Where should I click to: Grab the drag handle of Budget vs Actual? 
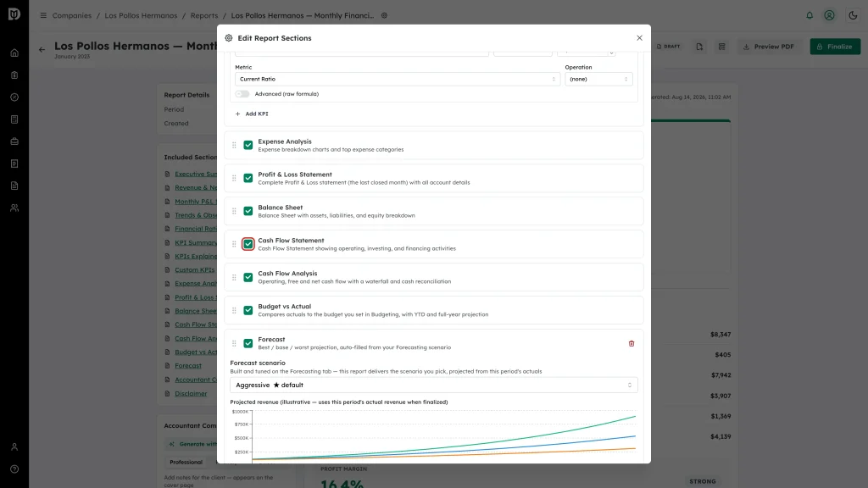coord(234,310)
